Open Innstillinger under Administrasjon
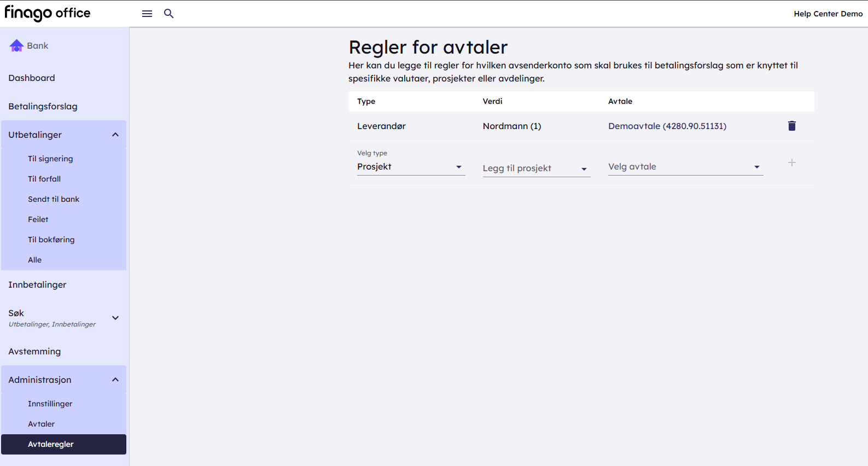Screen dimensions: 868x466 coord(50,404)
